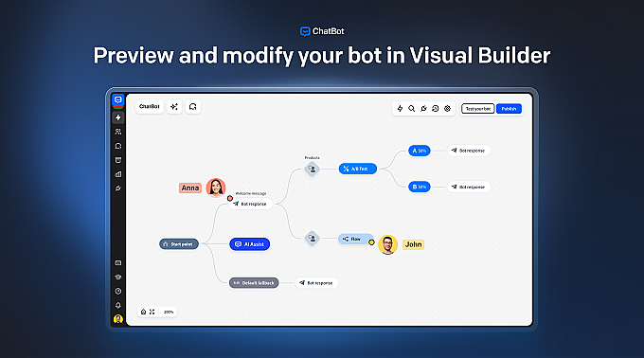
Task: Click the 100% zoom level value
Action: coord(169,312)
